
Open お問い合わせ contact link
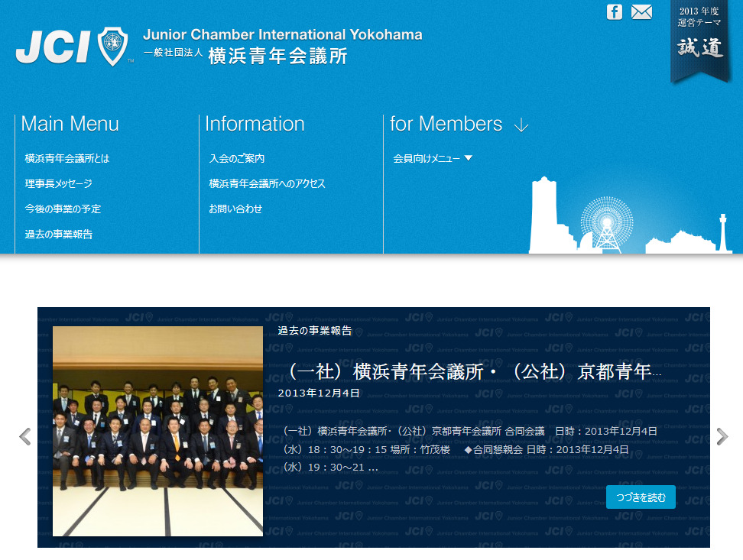click(x=235, y=209)
